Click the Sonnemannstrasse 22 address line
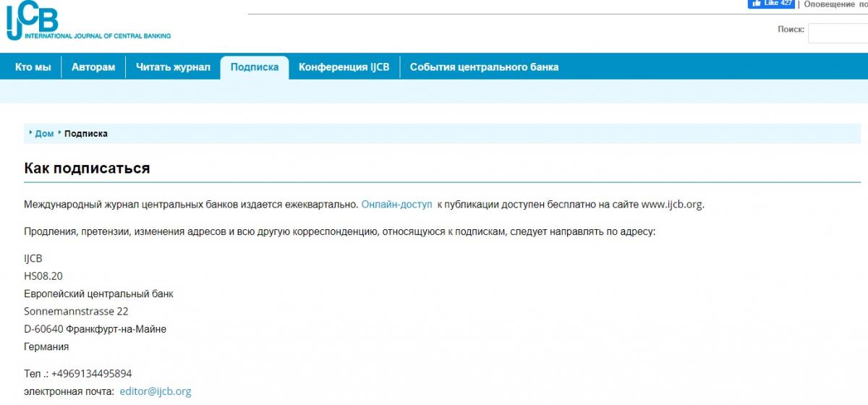Image resolution: width=868 pixels, height=405 pixels. 76,311
